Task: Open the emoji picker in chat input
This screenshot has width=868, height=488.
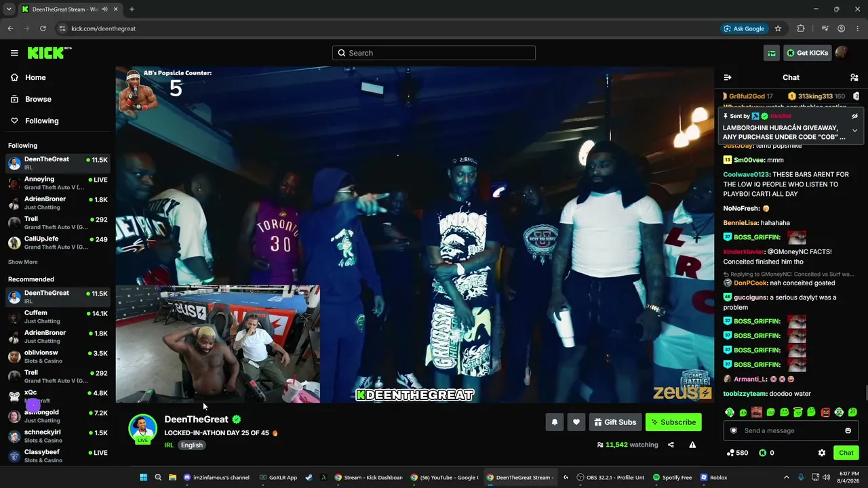Action: point(848,430)
